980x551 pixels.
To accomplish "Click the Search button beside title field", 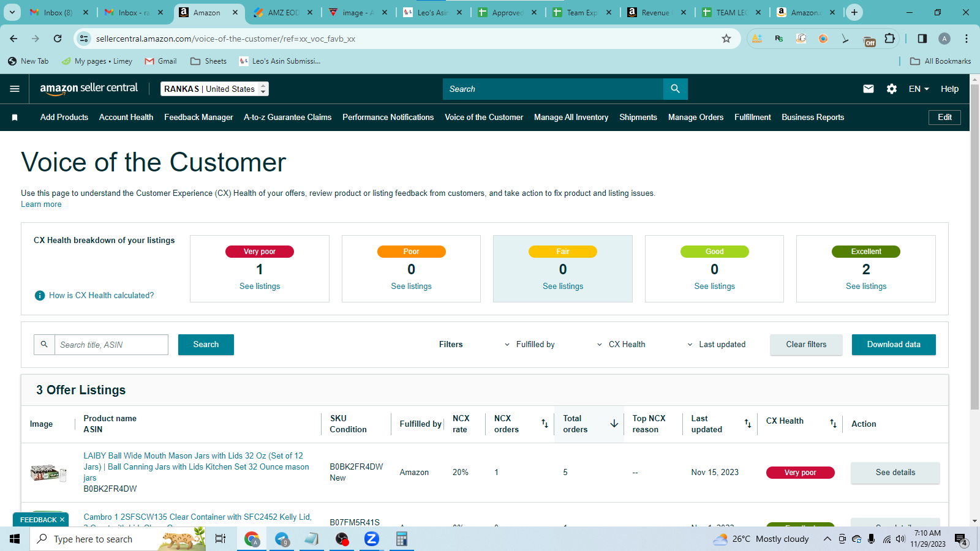I will tap(206, 345).
